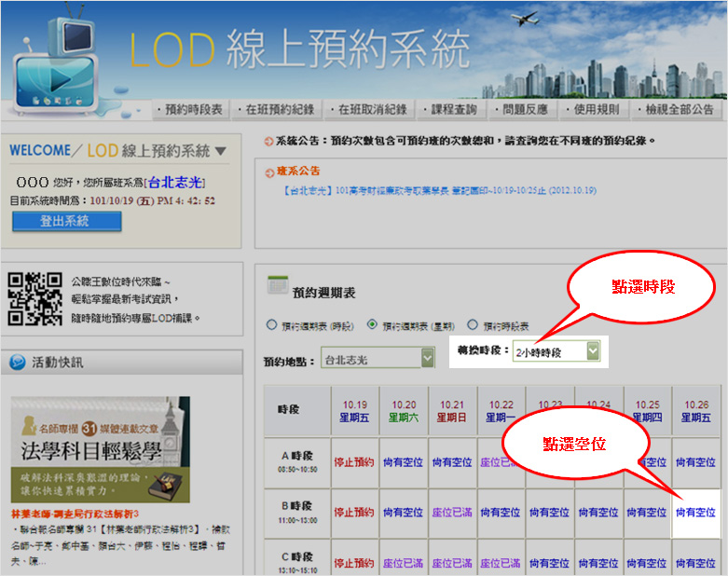Screen dimensions: 728x576
Task: Click the LOD 線上預約系統 header title
Action: click(299, 49)
